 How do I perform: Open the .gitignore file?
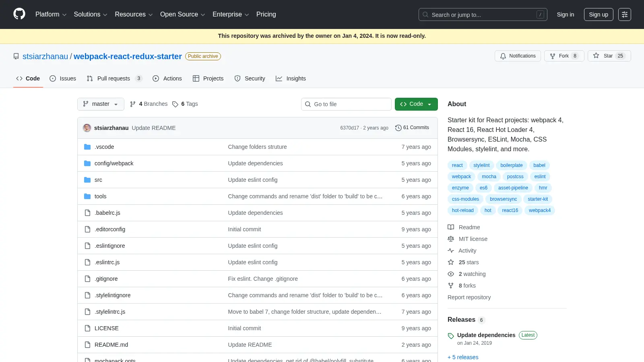(x=106, y=279)
